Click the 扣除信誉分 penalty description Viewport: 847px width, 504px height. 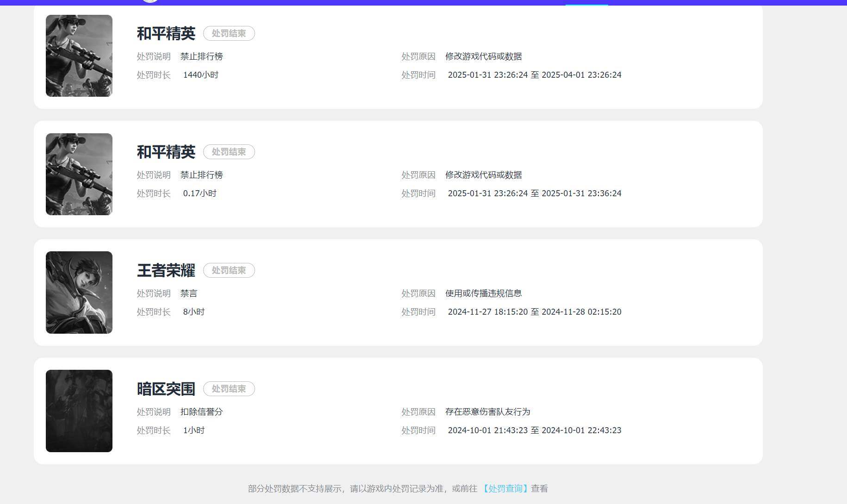[x=202, y=412]
